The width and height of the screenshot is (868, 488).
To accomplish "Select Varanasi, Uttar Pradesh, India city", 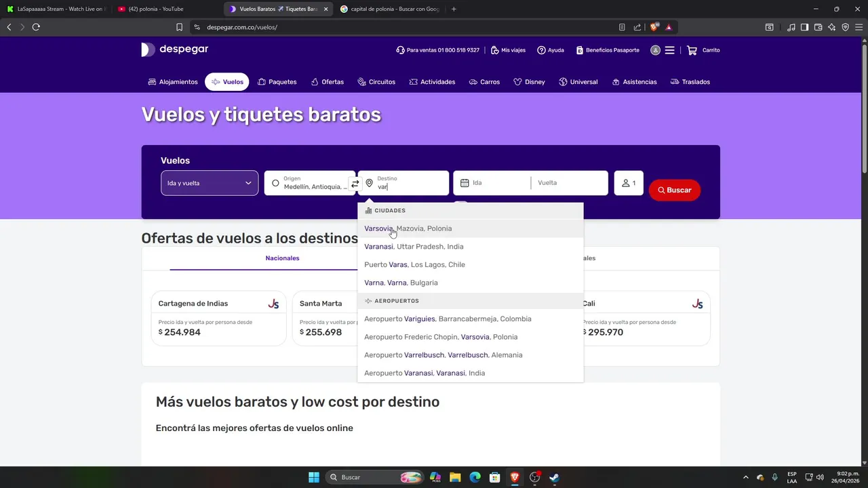I will click(470, 247).
